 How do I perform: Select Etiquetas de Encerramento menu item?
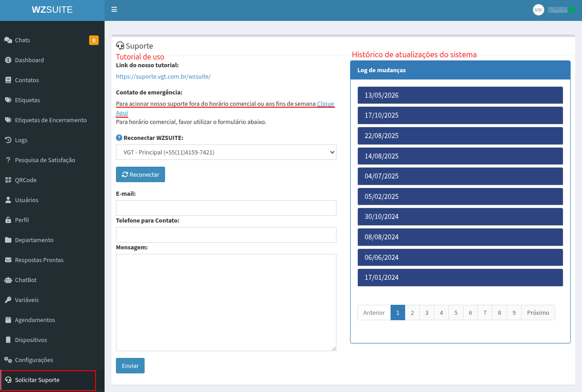tap(52, 120)
